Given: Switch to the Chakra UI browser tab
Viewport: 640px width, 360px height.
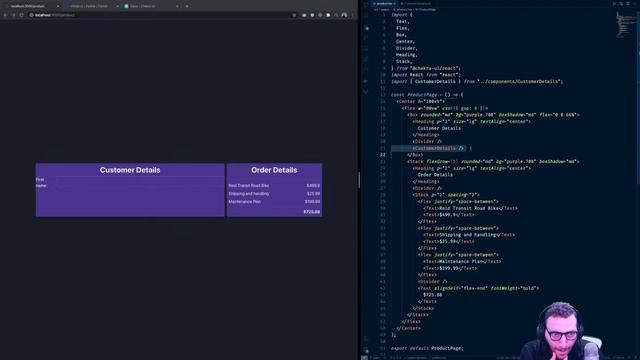Looking at the screenshot, I should [151, 6].
